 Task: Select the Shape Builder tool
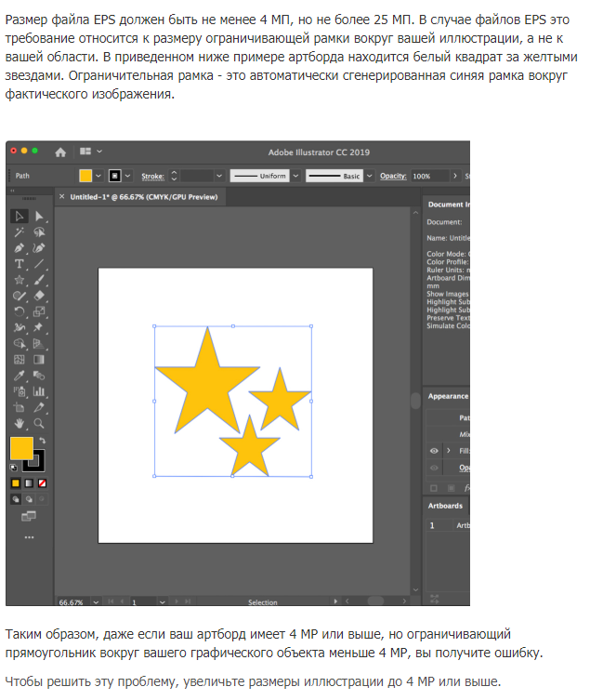coord(20,344)
